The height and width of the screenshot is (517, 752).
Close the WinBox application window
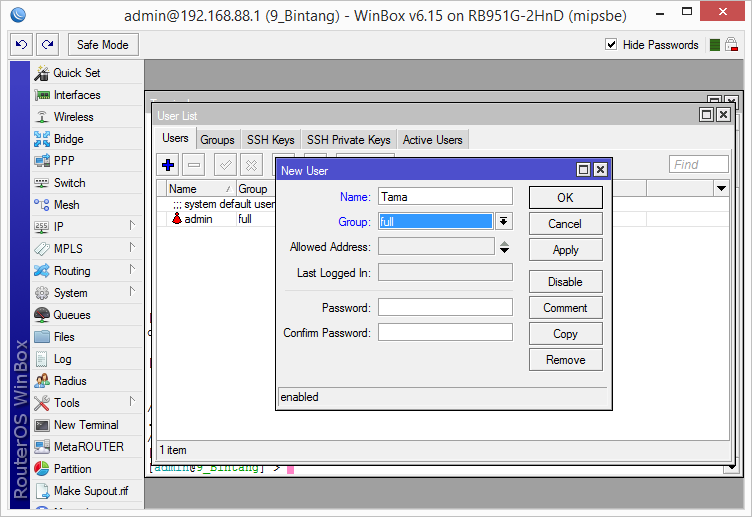(x=722, y=12)
